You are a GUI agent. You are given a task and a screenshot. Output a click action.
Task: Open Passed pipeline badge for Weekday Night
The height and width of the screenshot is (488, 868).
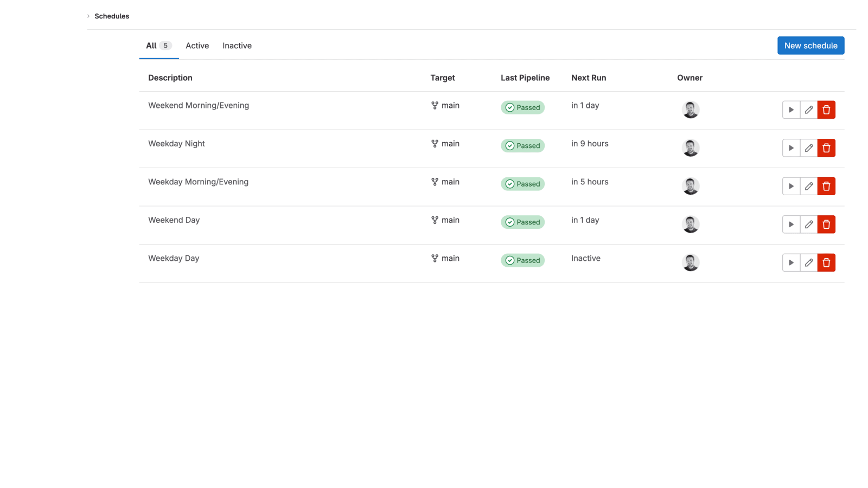522,146
